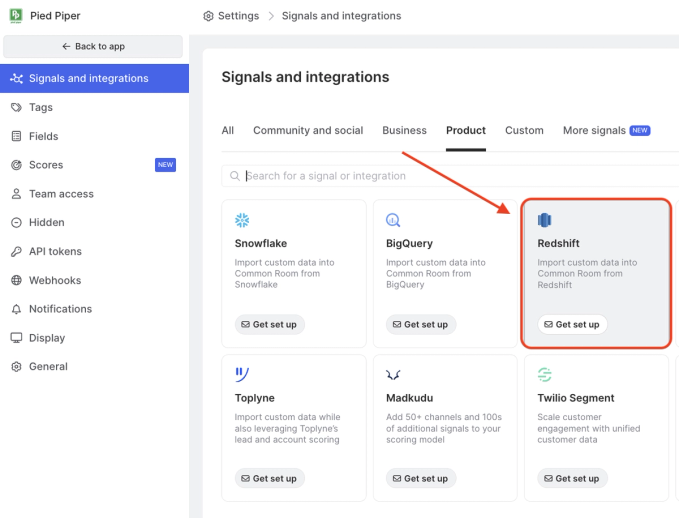This screenshot has height=518, width=679.
Task: Click the Pied Piper workspace logo
Action: tap(16, 16)
